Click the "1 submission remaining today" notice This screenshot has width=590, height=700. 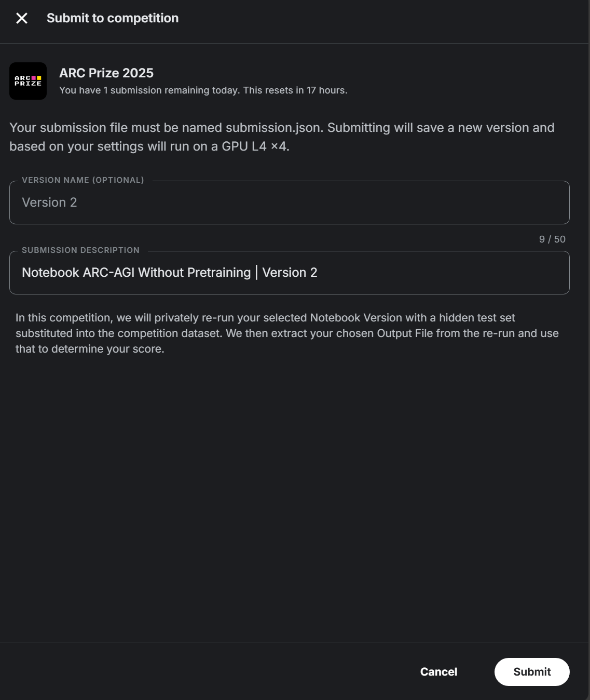149,90
